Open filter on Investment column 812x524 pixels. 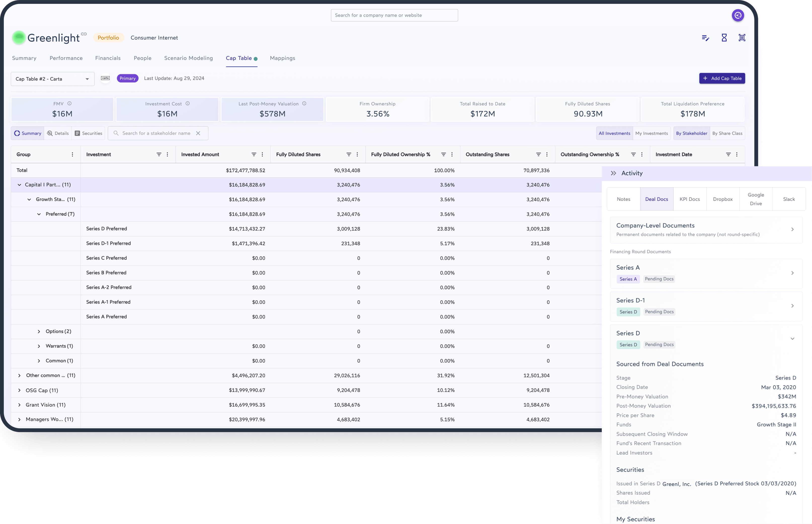coord(159,155)
